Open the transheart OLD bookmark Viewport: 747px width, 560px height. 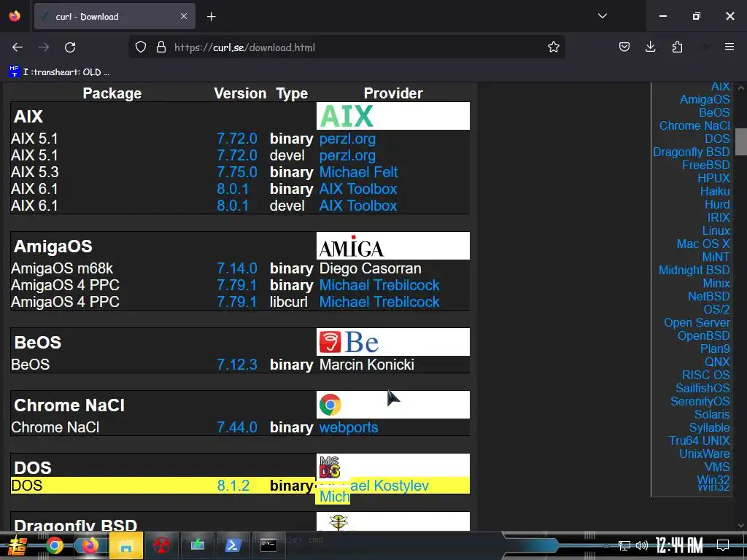60,72
